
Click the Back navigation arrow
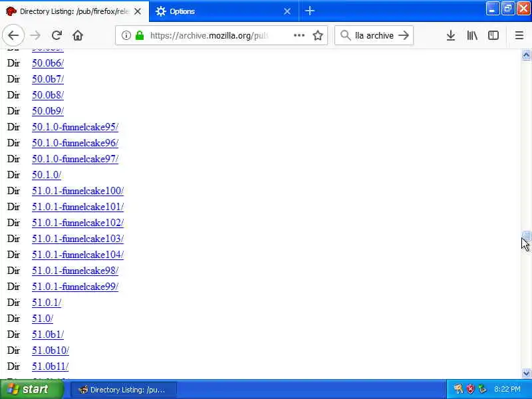(x=13, y=35)
